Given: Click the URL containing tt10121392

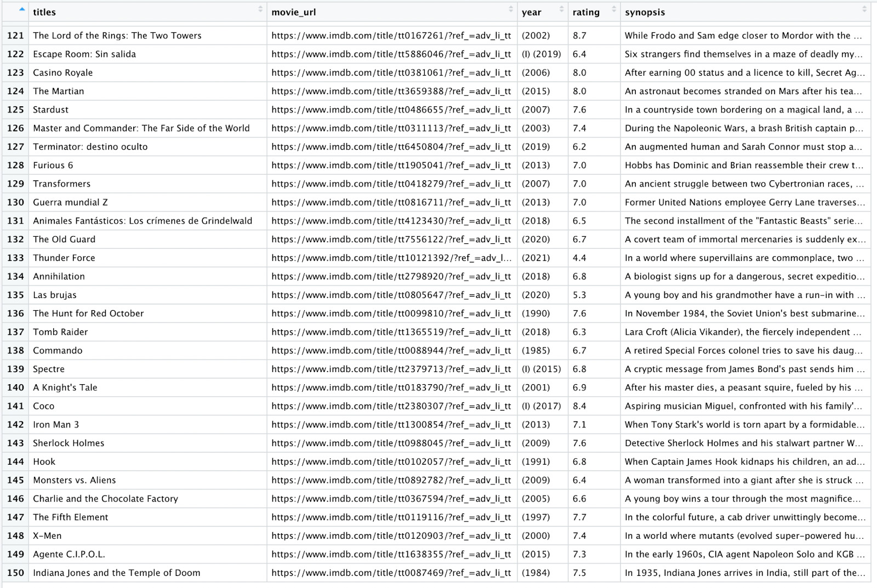Looking at the screenshot, I should pos(391,258).
